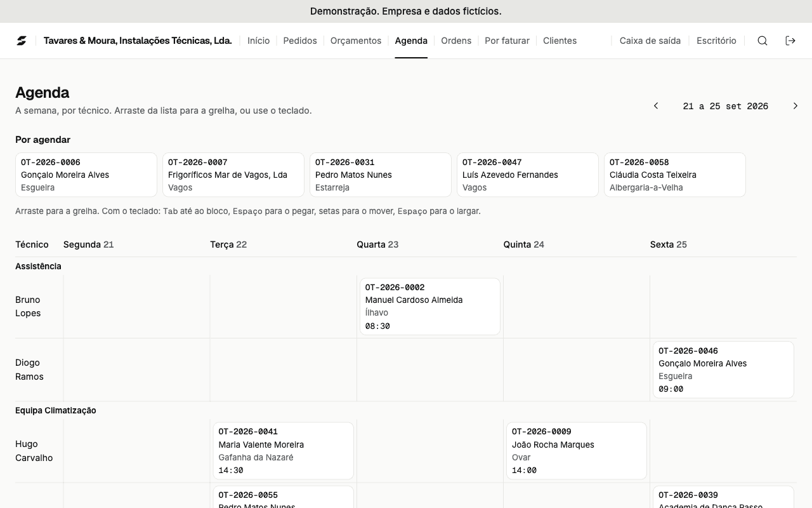Viewport: 812px width, 508px height.
Task: Click 'Quinta 24' column header
Action: (x=524, y=244)
